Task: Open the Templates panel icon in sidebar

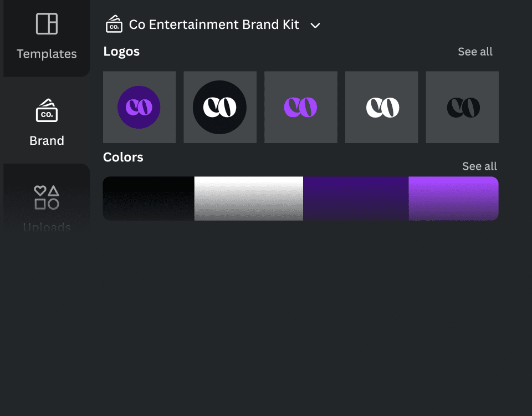Action: point(47,24)
